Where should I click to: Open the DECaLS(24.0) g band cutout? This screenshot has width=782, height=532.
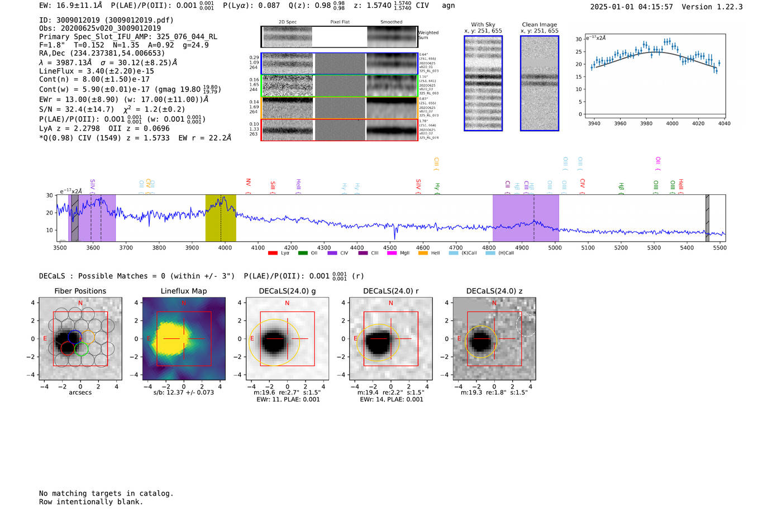287,339
